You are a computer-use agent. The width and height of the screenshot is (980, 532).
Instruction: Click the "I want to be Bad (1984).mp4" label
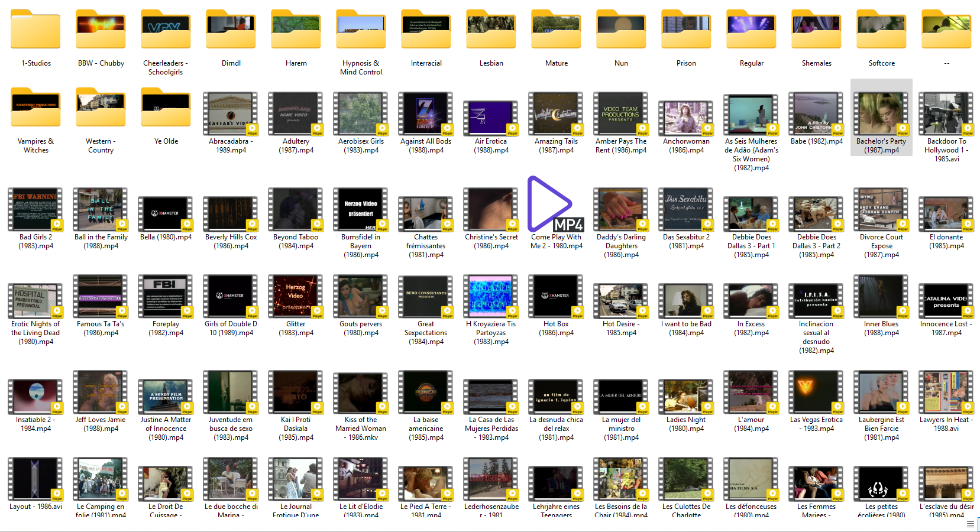click(686, 328)
